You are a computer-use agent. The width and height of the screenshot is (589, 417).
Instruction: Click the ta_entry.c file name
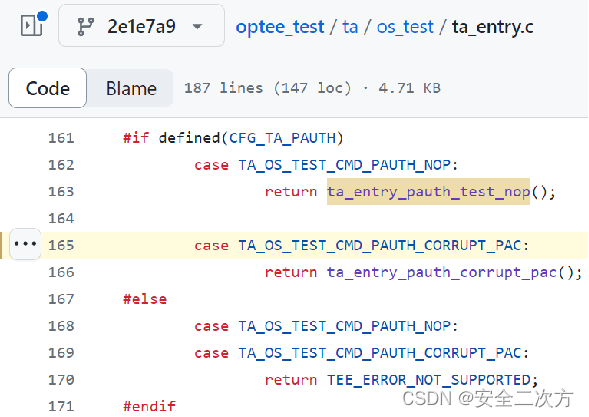(492, 27)
